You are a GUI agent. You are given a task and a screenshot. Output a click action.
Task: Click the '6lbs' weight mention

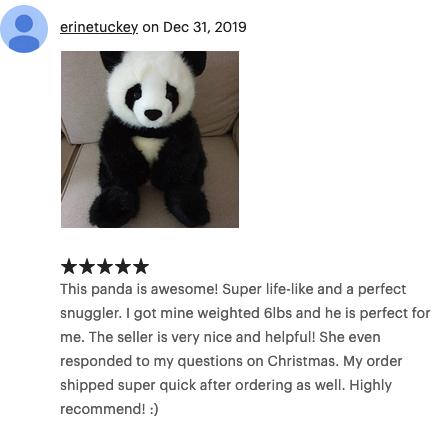[x=278, y=313]
